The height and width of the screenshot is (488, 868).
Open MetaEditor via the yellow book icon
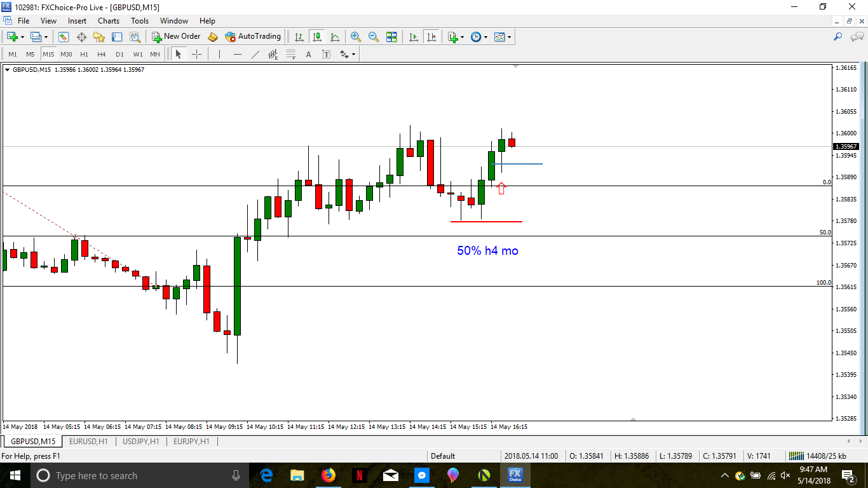(213, 37)
